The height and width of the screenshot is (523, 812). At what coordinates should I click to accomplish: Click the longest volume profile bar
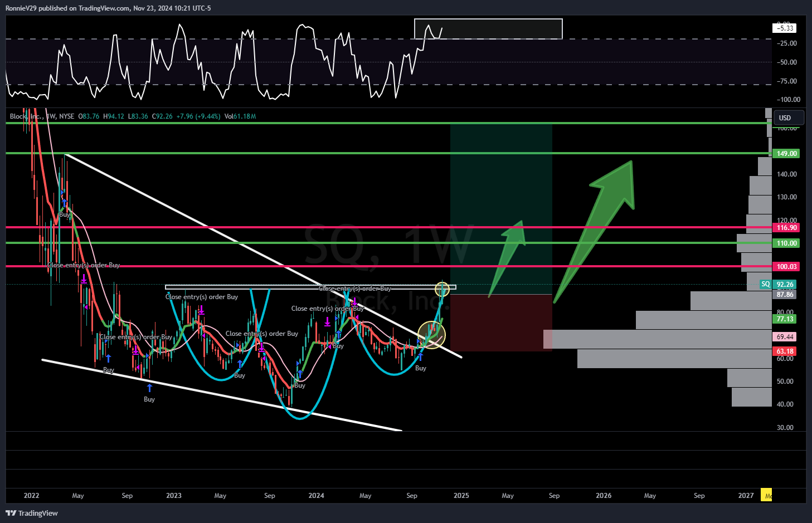(x=658, y=339)
